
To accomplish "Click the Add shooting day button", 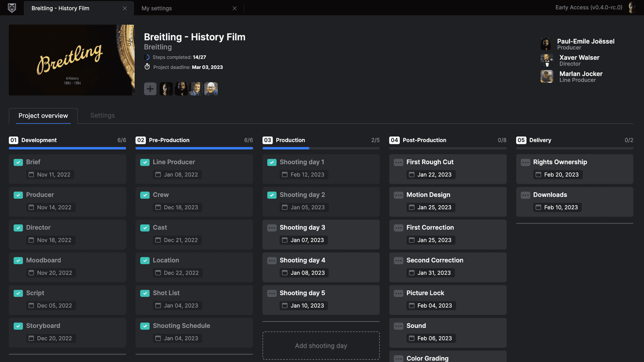I will (321, 345).
